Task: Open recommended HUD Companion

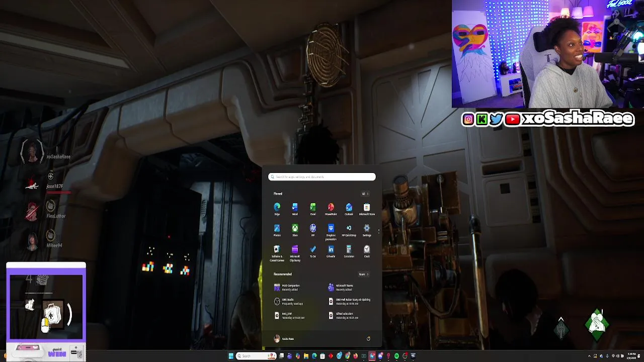Action: click(x=288, y=288)
